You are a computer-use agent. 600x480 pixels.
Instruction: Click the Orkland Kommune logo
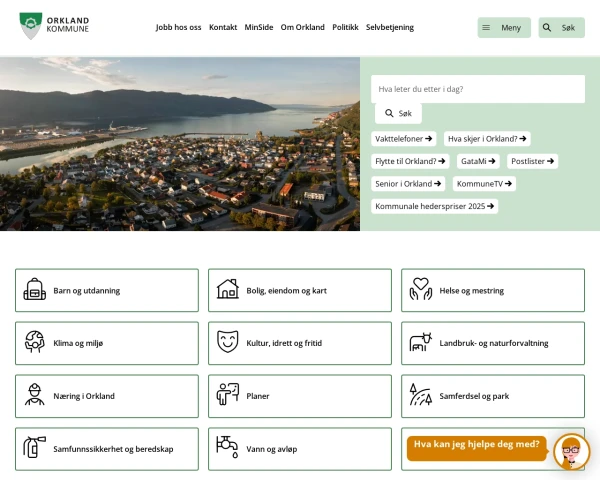tap(54, 26)
